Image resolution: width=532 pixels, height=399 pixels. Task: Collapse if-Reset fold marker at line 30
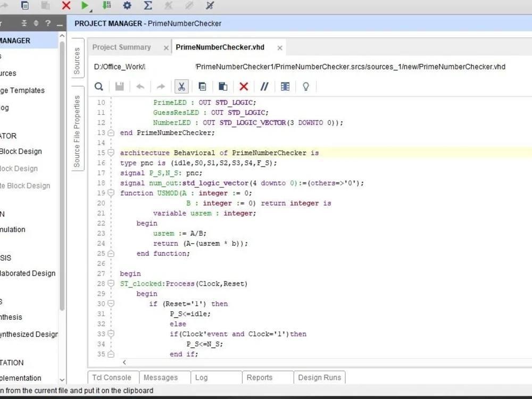point(111,304)
